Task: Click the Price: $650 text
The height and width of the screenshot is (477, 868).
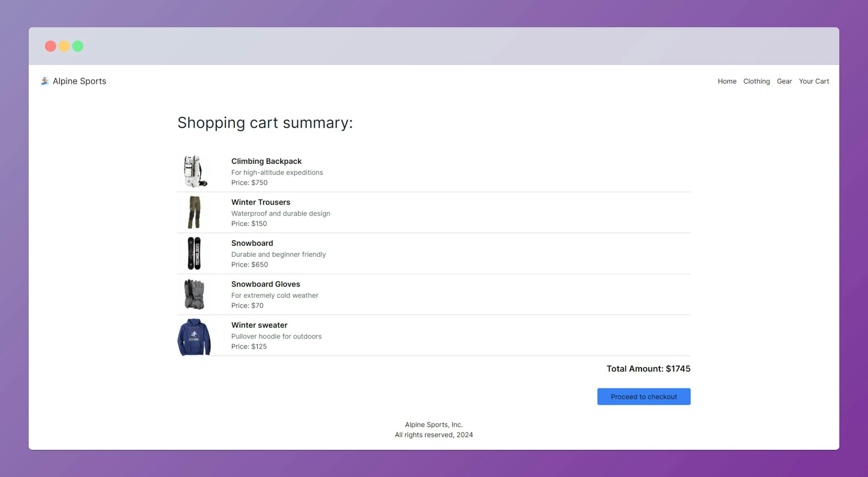Action: pyautogui.click(x=250, y=264)
